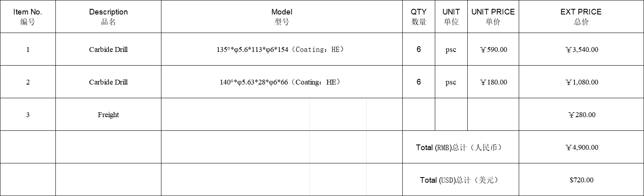Viewport: 644px width, 196px height.
Task: Click the ¥3,540.00 ext price cell
Action: [x=581, y=49]
